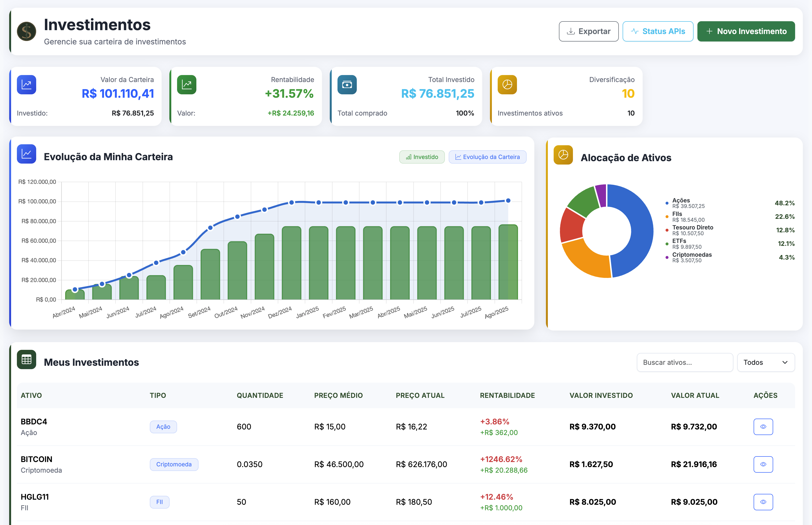View BBDC4 details with the eye button
Viewport: 812px width, 525px height.
click(x=763, y=427)
